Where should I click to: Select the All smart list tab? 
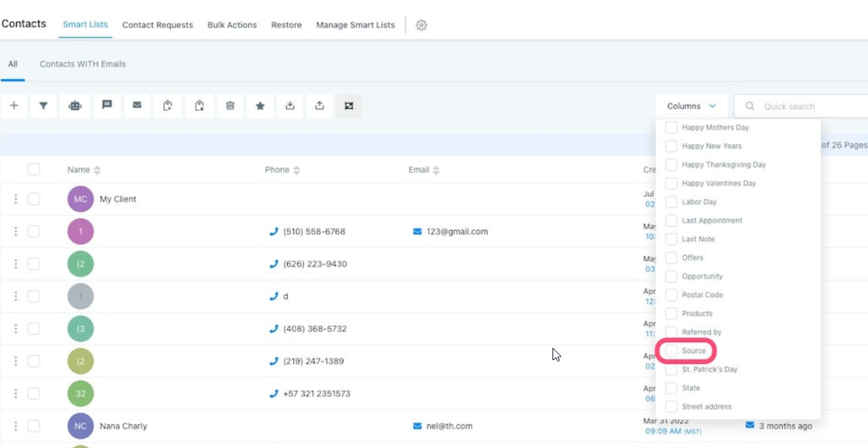click(x=13, y=64)
